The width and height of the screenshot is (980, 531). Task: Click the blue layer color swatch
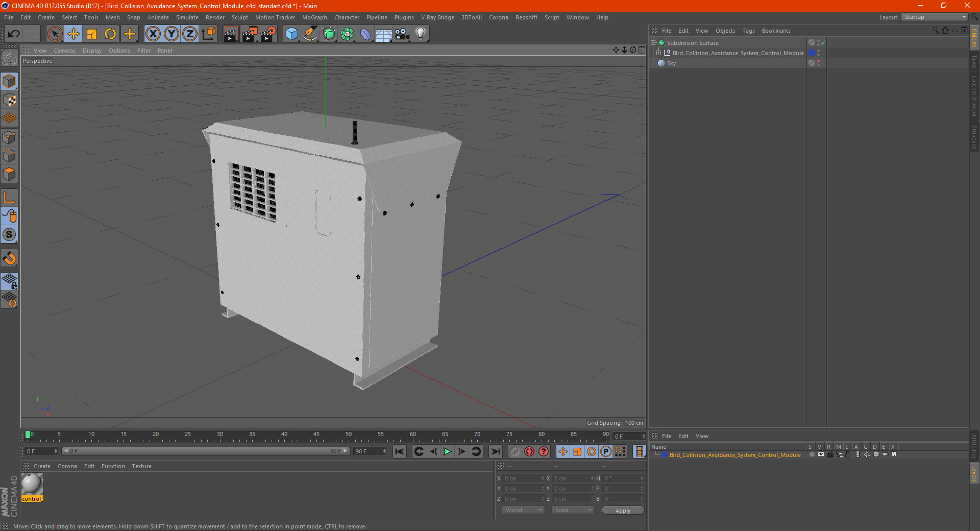pyautogui.click(x=664, y=455)
